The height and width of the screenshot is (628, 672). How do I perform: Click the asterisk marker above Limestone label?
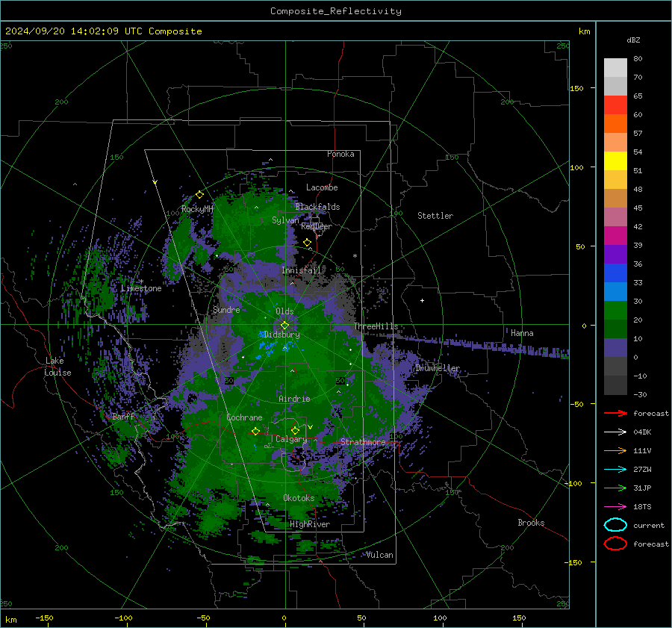tap(141, 282)
